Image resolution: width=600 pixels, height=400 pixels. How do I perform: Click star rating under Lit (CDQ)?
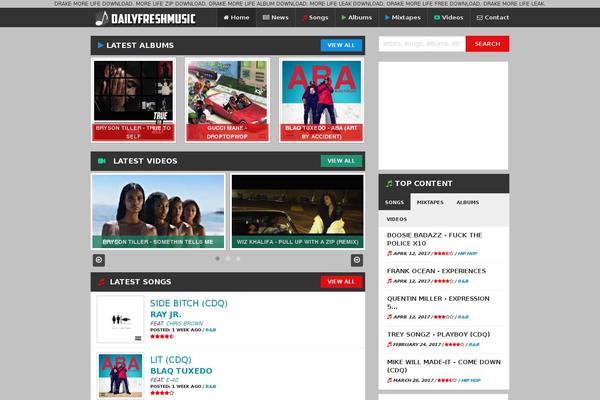pyautogui.click(x=162, y=393)
